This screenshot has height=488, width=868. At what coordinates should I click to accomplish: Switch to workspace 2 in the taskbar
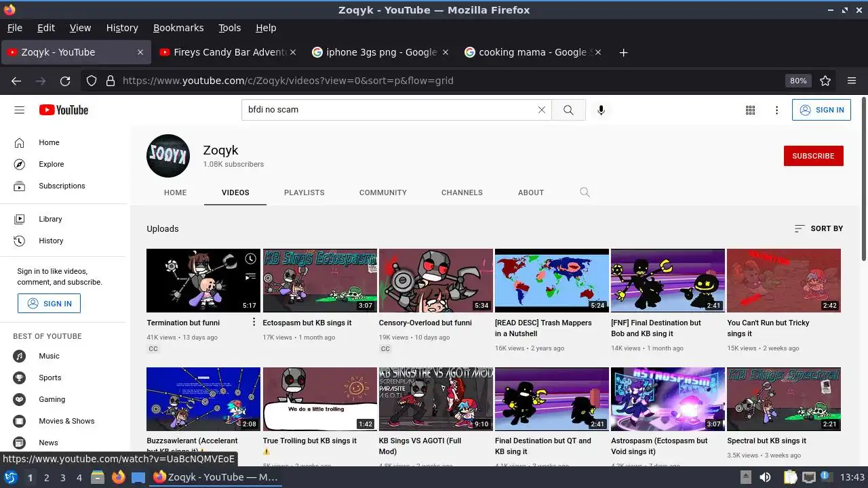coord(46,477)
